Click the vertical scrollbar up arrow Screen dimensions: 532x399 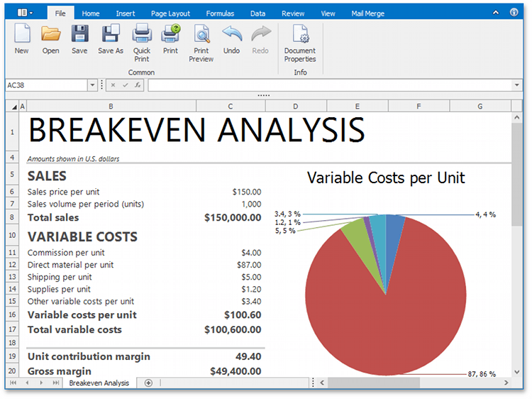(x=516, y=117)
